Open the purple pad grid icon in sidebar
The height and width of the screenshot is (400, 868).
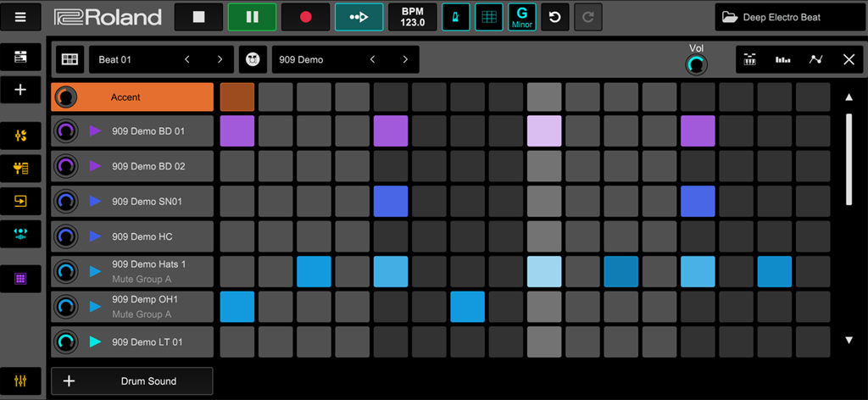20,279
